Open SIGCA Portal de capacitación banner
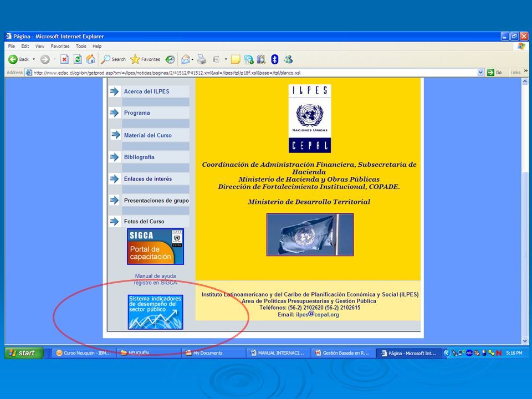Image resolution: width=532 pixels, height=399 pixels. pos(155,247)
